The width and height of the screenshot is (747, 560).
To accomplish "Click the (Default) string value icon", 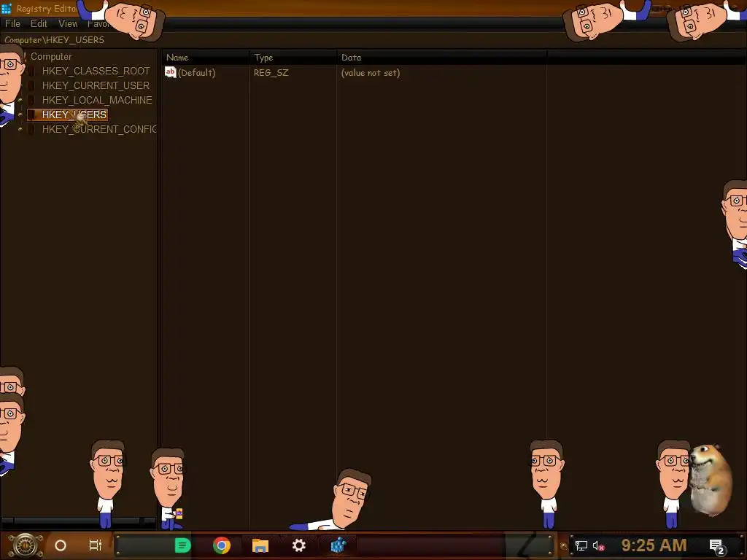I will point(171,72).
